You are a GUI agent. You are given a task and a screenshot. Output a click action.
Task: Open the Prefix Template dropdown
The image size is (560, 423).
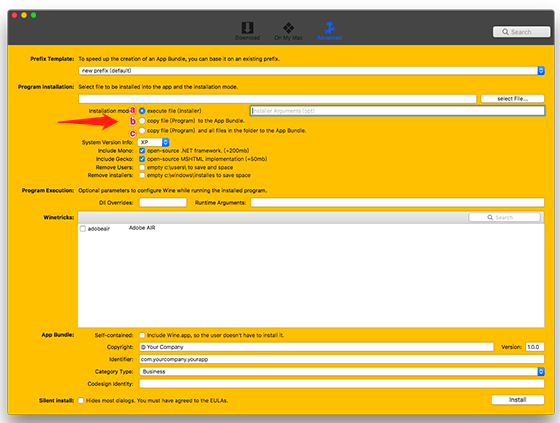[311, 71]
